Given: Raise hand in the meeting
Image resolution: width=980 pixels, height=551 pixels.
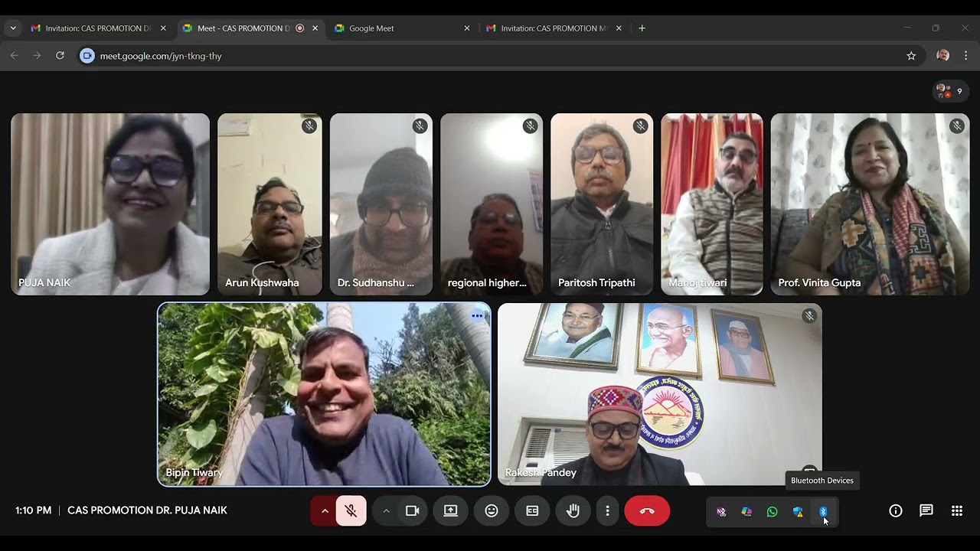Looking at the screenshot, I should pos(573,510).
